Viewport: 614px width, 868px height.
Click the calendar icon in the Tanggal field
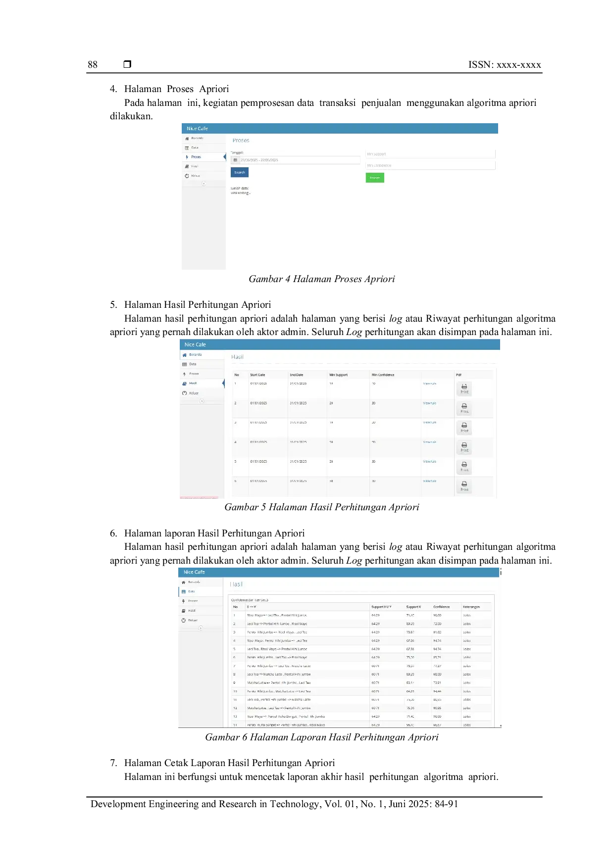point(236,160)
